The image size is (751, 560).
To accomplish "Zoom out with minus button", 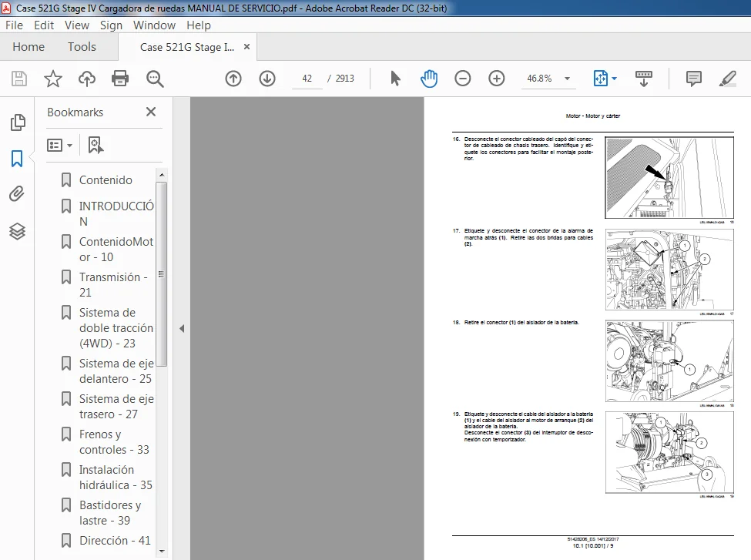I will [x=463, y=78].
